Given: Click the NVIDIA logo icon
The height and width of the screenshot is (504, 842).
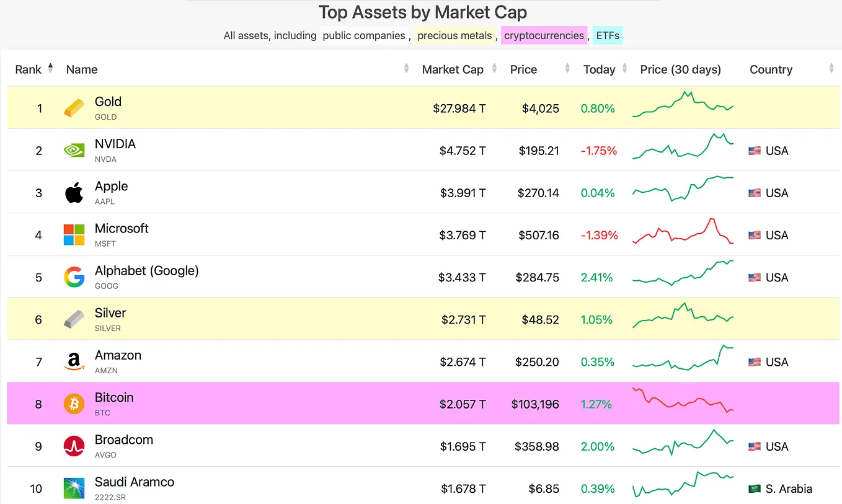Looking at the screenshot, I should pos(74,151).
